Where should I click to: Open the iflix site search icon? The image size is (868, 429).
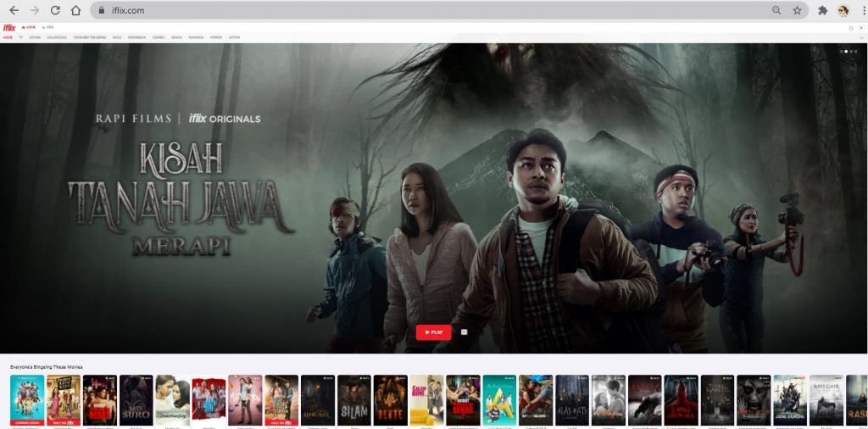[x=851, y=28]
